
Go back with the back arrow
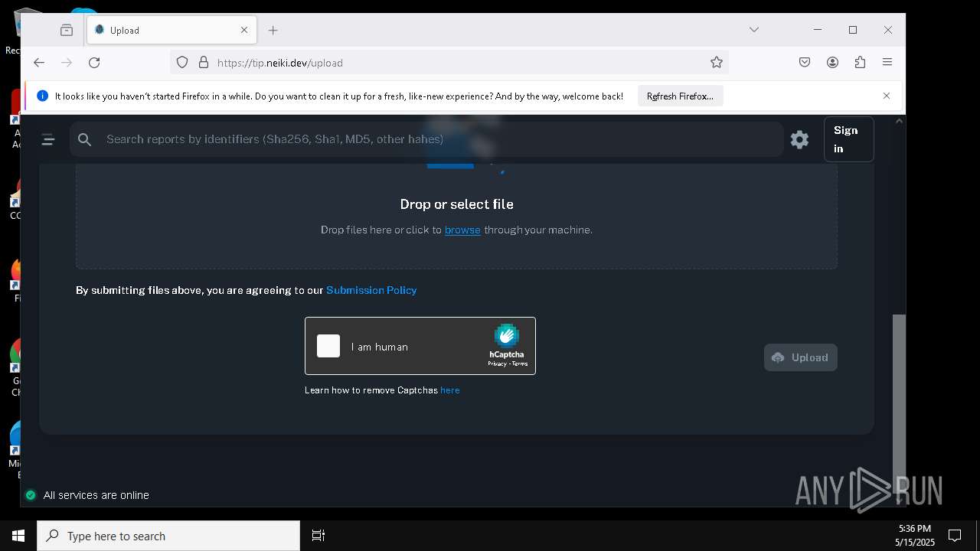pyautogui.click(x=39, y=63)
